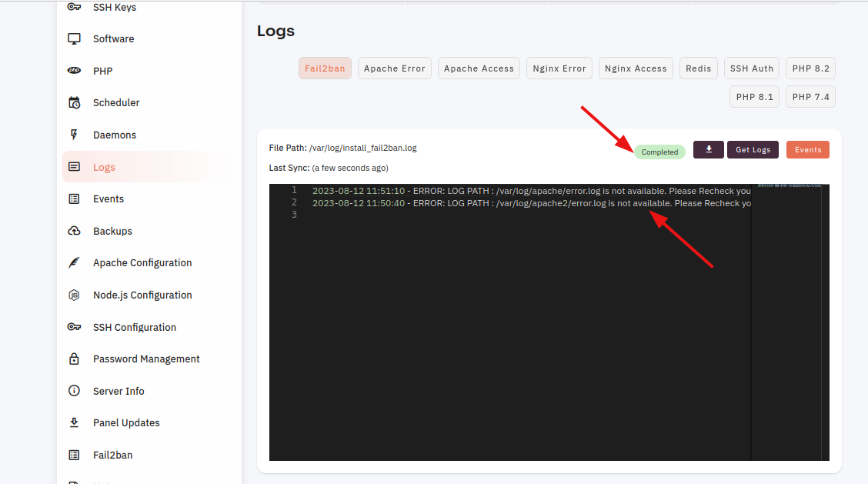Go to Apache Configuration sidebar link
The width and height of the screenshot is (868, 484).
(x=142, y=262)
